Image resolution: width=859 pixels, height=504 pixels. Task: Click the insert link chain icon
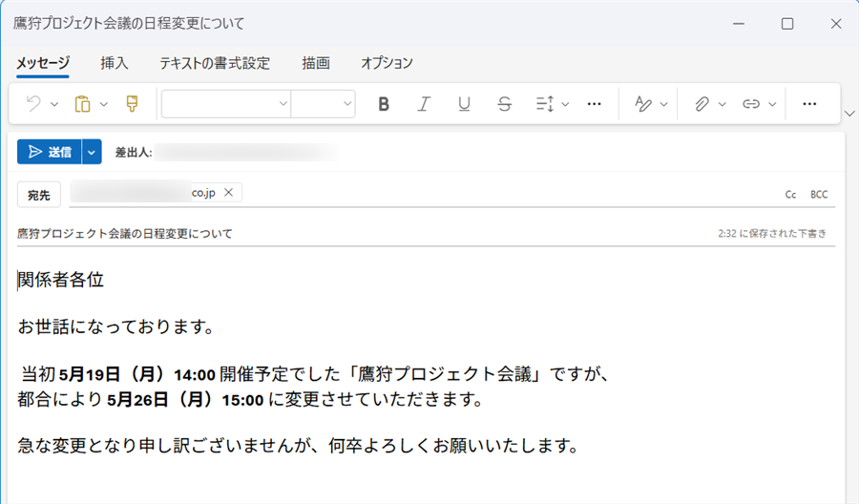(x=751, y=104)
